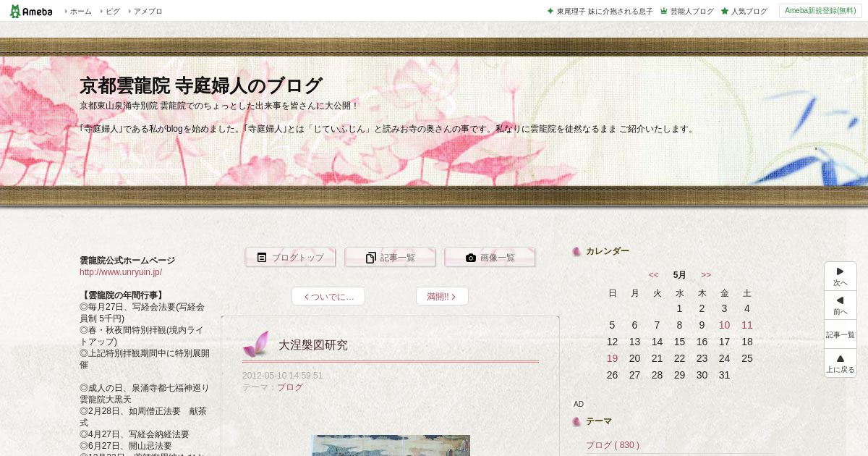
Task: Open ブログ theme link under article date
Action: coord(290,387)
